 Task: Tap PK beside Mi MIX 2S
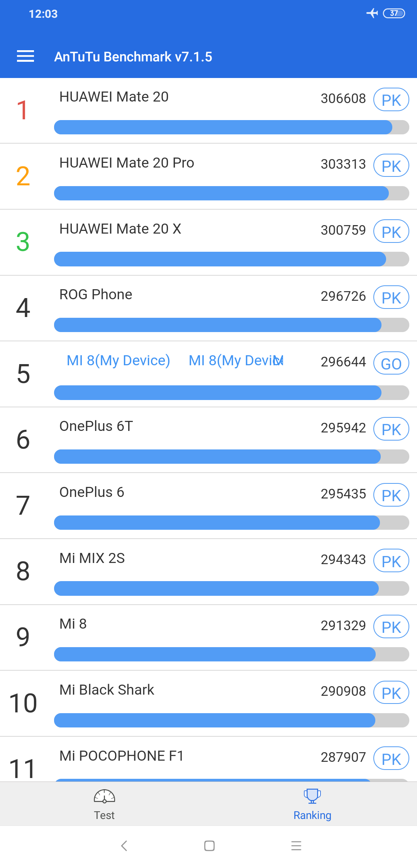(391, 561)
